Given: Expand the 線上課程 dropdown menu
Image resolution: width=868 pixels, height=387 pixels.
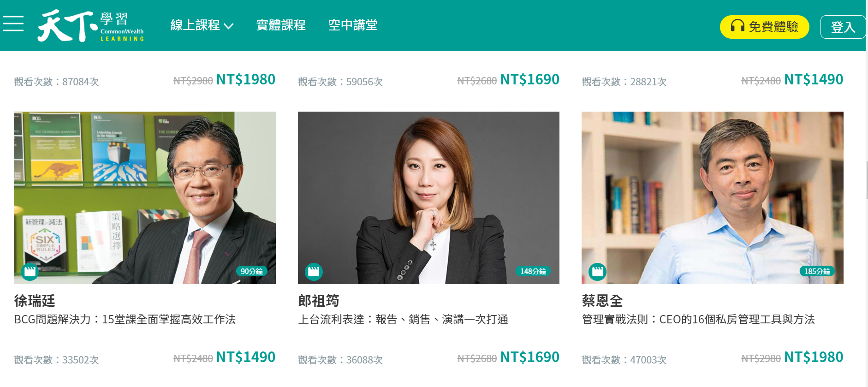Looking at the screenshot, I should click(x=202, y=25).
